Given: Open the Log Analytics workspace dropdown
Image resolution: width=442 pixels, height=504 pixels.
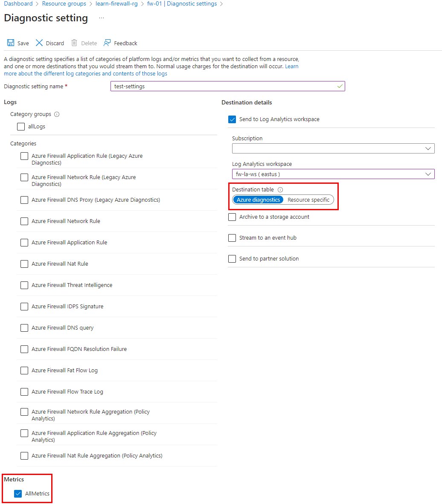Looking at the screenshot, I should pos(429,174).
